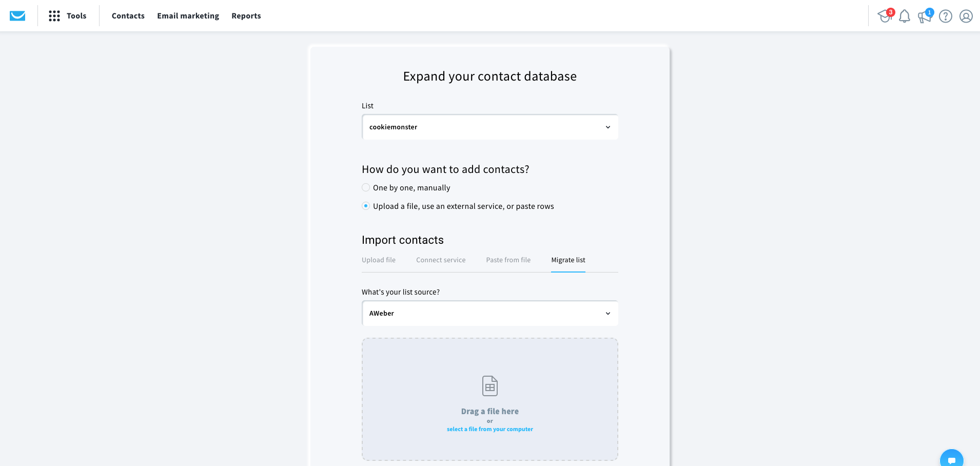Screen dimensions: 980x466
Task: Click the spreadsheet file icon in drop zone
Action: [490, 386]
